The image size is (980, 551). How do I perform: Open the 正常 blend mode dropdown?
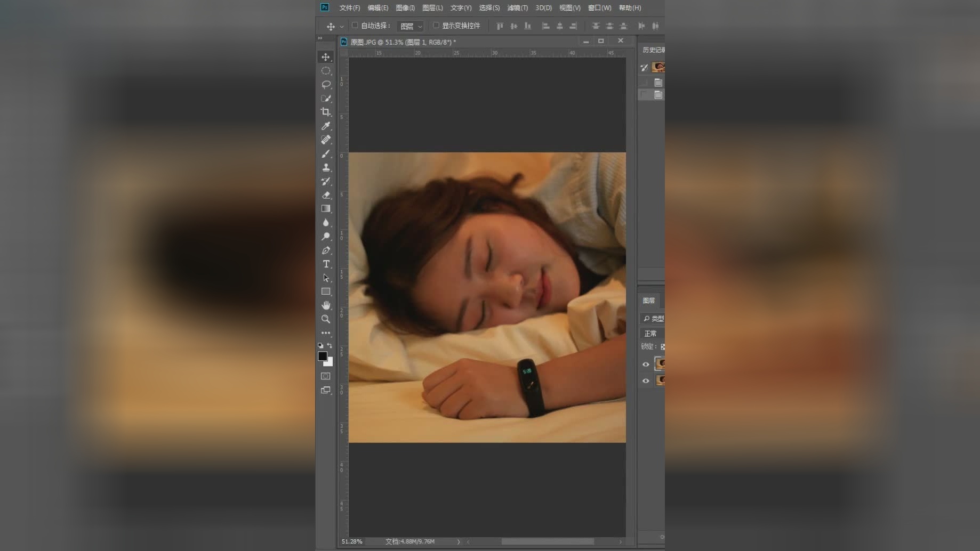click(652, 334)
